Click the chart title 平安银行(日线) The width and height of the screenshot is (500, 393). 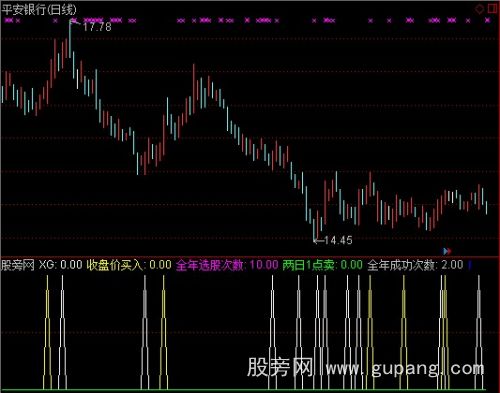point(39,10)
